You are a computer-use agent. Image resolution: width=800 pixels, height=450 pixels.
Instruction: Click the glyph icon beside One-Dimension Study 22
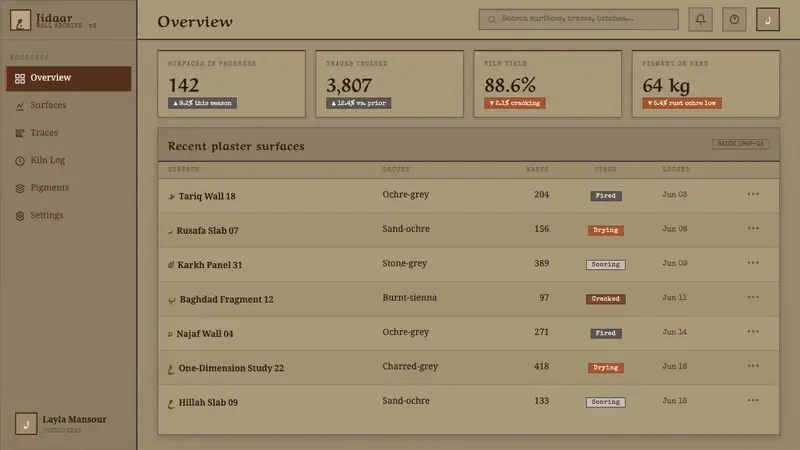(x=171, y=368)
